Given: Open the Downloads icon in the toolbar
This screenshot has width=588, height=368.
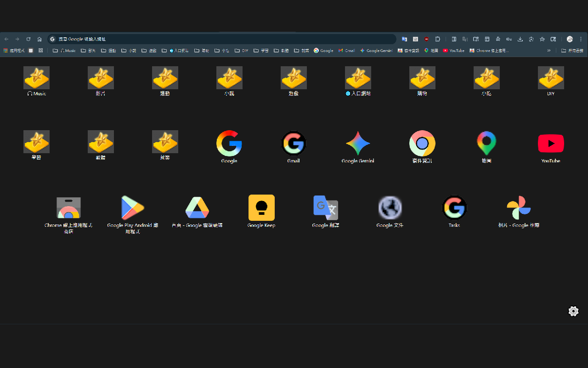Looking at the screenshot, I should (x=520, y=39).
